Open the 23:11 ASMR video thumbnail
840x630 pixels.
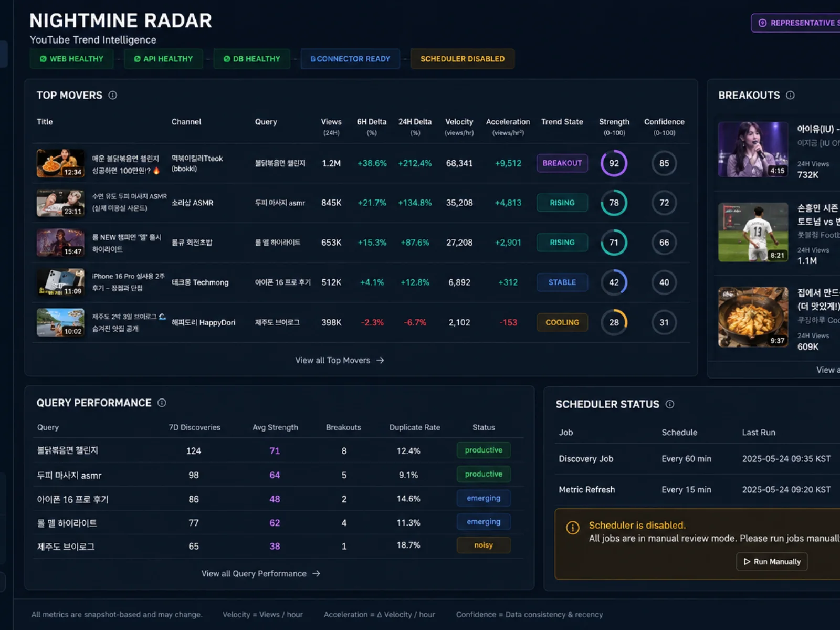[x=60, y=203]
